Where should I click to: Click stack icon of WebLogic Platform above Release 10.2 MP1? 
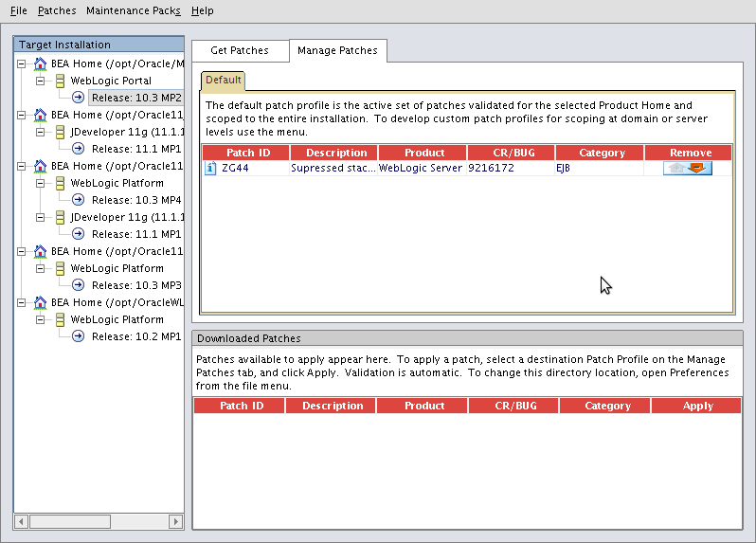tap(61, 319)
